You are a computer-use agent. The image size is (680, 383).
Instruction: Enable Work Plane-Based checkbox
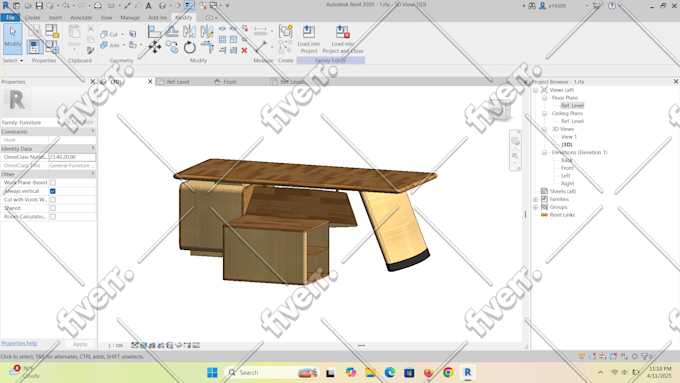pyautogui.click(x=53, y=183)
